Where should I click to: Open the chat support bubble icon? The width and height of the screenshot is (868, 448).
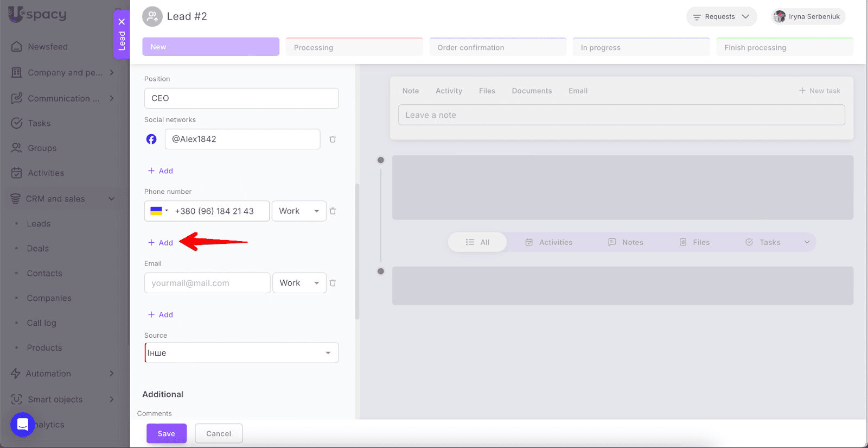23,424
